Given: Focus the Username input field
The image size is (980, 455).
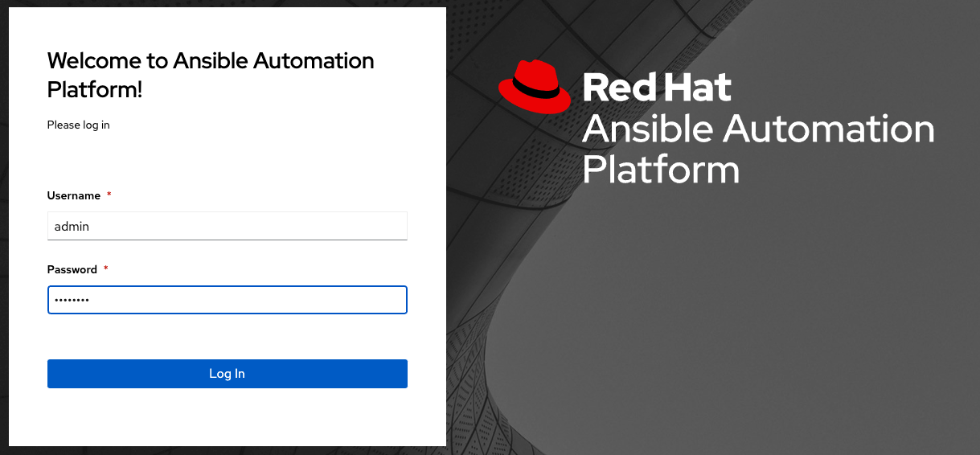Looking at the screenshot, I should pos(241,226).
